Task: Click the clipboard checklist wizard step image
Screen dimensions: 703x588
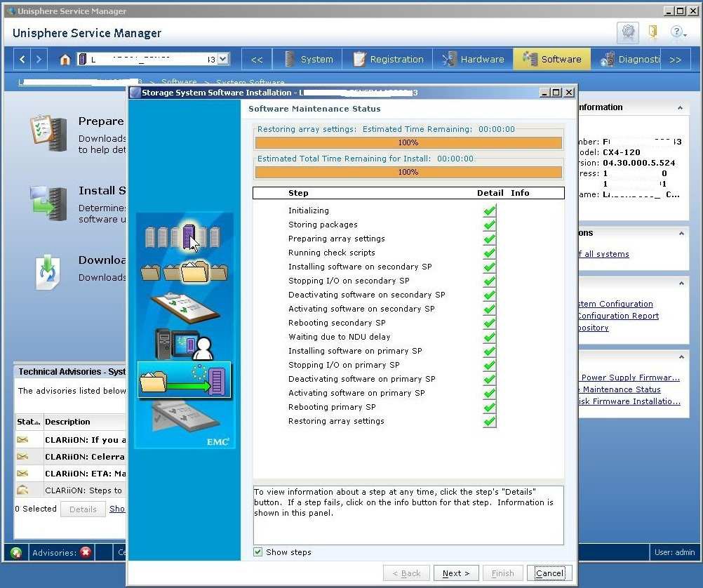Action: point(185,307)
